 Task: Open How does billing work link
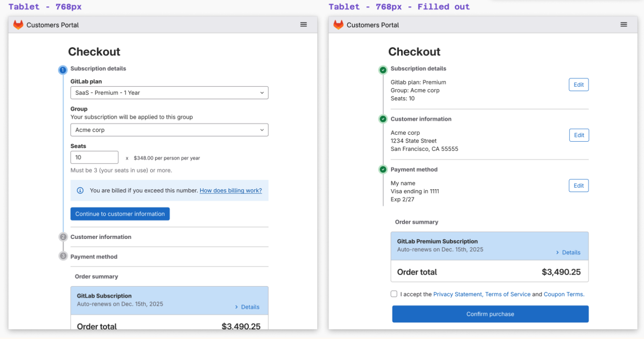click(230, 191)
